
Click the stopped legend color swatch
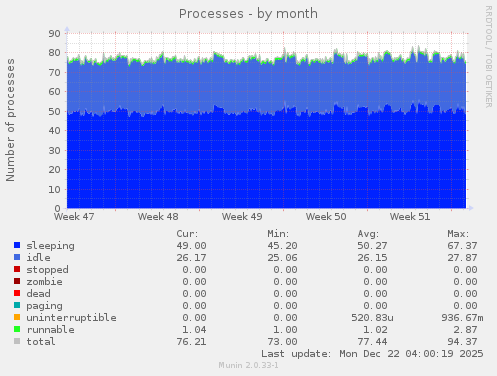click(x=17, y=269)
